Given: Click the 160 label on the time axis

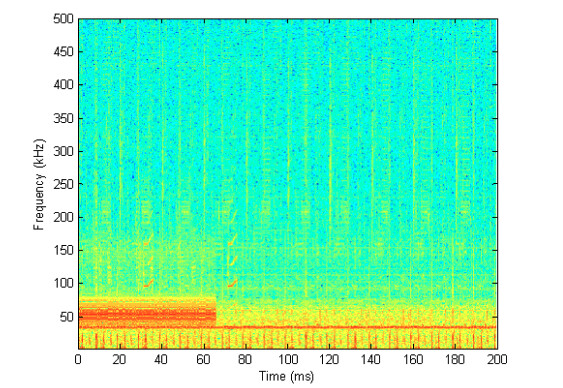Looking at the screenshot, I should point(413,359).
